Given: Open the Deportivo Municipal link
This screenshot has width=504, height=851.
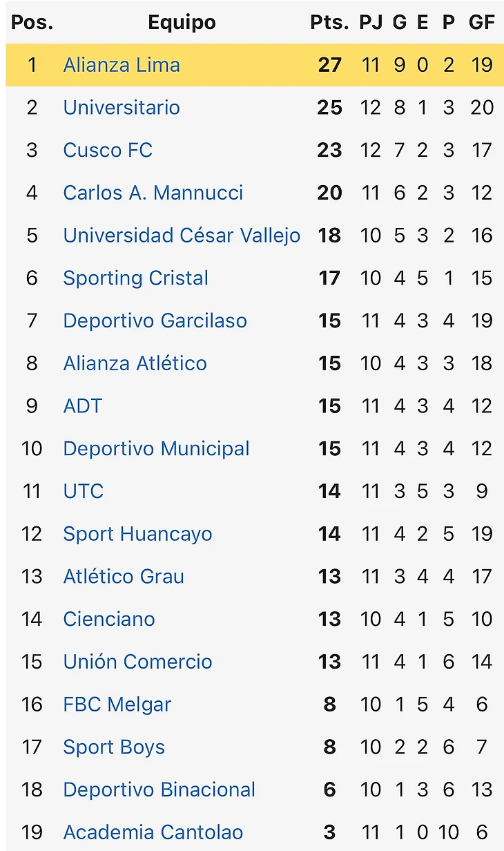Looking at the screenshot, I should click(156, 449).
